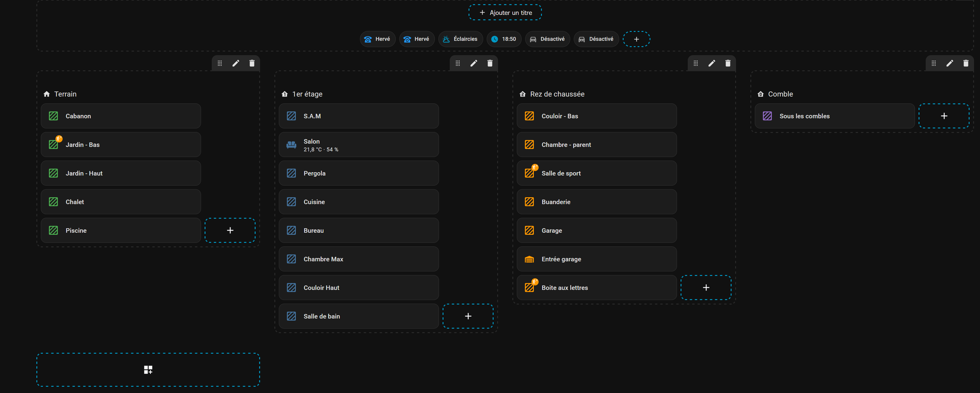This screenshot has height=393, width=980.
Task: Click the 18:50 clock badge
Action: click(504, 39)
